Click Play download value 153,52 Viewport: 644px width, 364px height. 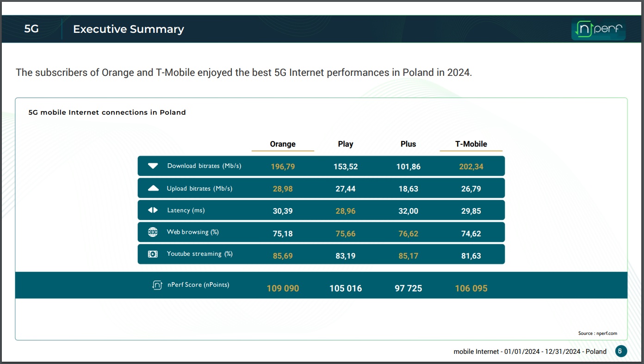tap(346, 167)
